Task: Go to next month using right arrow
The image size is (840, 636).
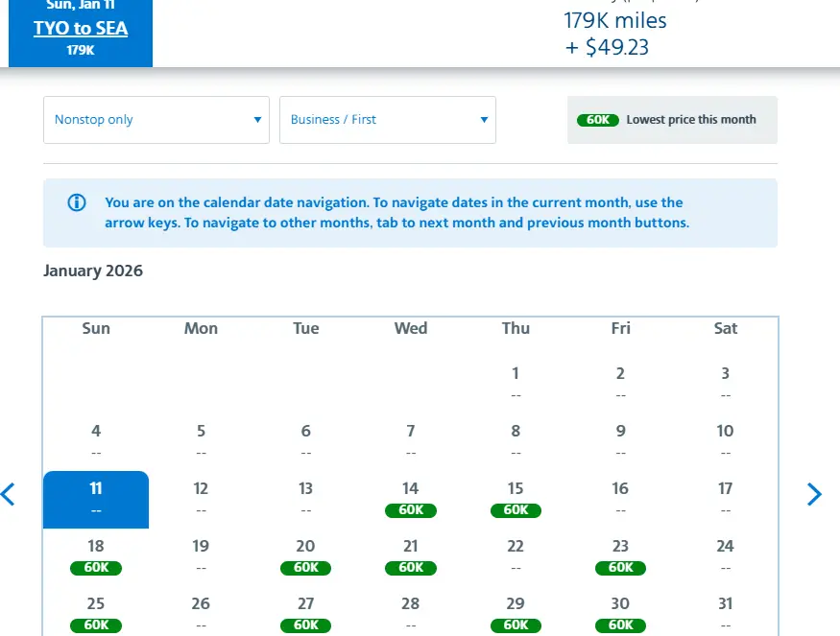Action: (x=814, y=494)
